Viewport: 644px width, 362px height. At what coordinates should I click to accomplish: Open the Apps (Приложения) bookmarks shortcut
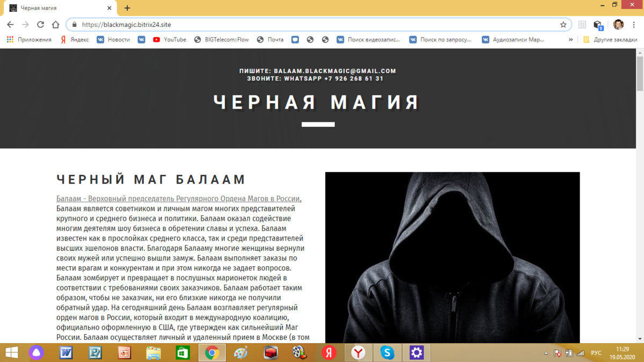[x=30, y=39]
